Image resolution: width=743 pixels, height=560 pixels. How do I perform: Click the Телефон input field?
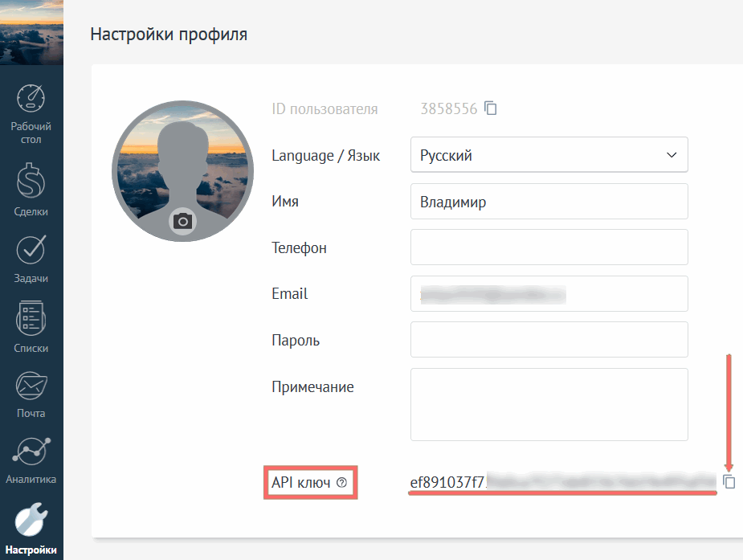[549, 247]
